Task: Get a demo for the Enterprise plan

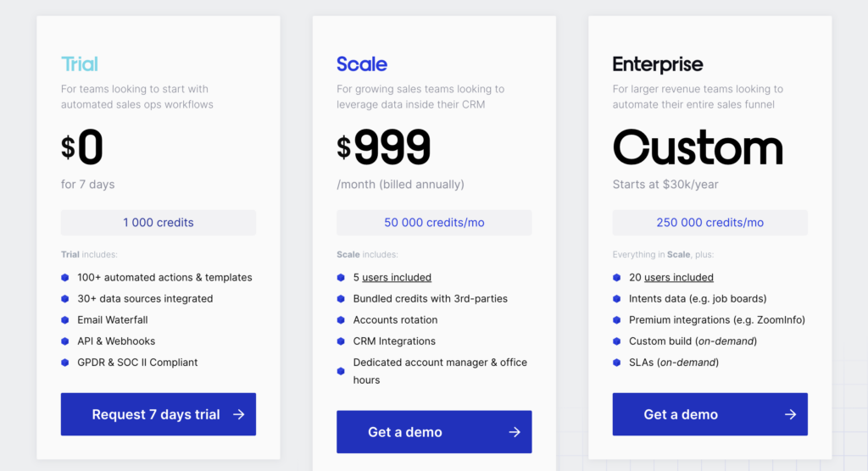Action: [x=709, y=414]
